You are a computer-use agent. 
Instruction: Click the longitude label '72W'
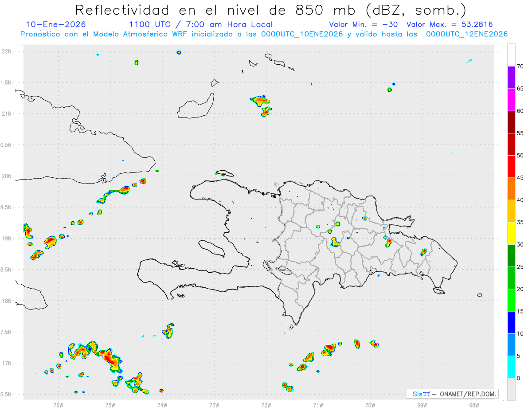pos(266,405)
